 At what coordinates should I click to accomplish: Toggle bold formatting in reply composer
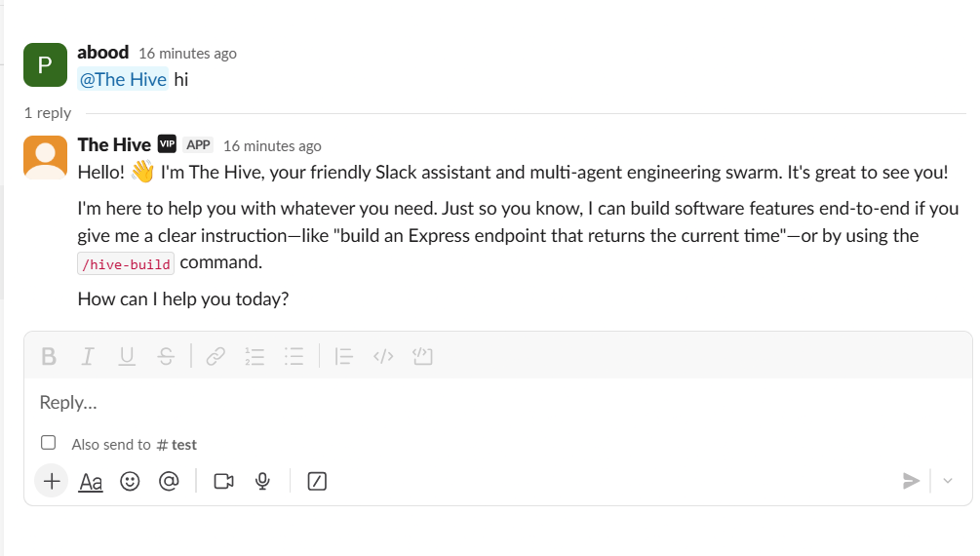tap(49, 356)
